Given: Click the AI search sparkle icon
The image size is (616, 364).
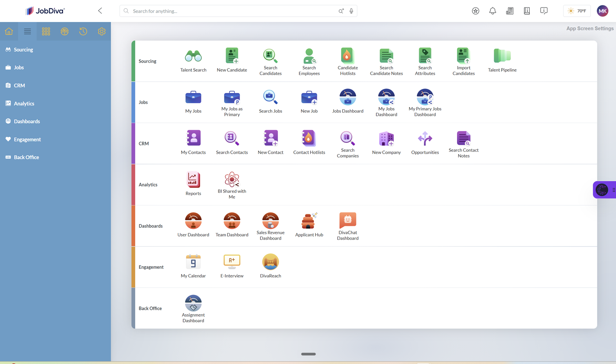Looking at the screenshot, I should click(x=341, y=11).
